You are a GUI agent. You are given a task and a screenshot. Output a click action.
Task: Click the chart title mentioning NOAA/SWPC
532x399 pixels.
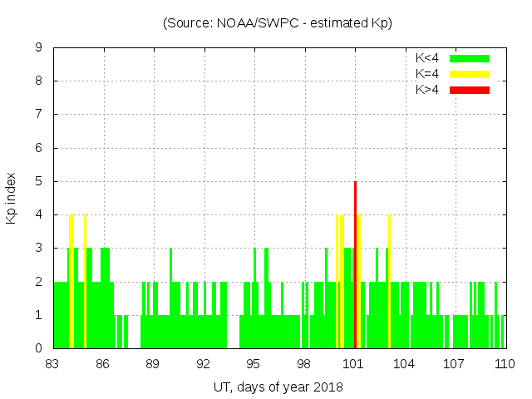pyautogui.click(x=278, y=23)
